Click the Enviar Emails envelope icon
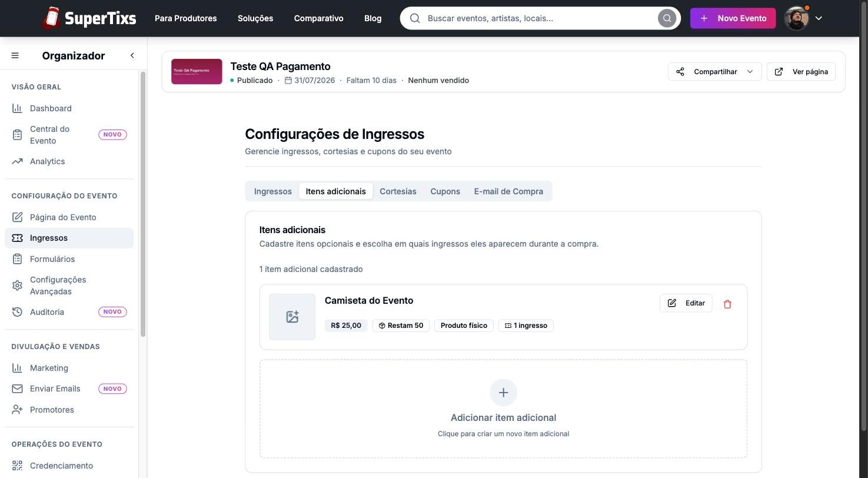The height and width of the screenshot is (478, 868). coord(17,389)
